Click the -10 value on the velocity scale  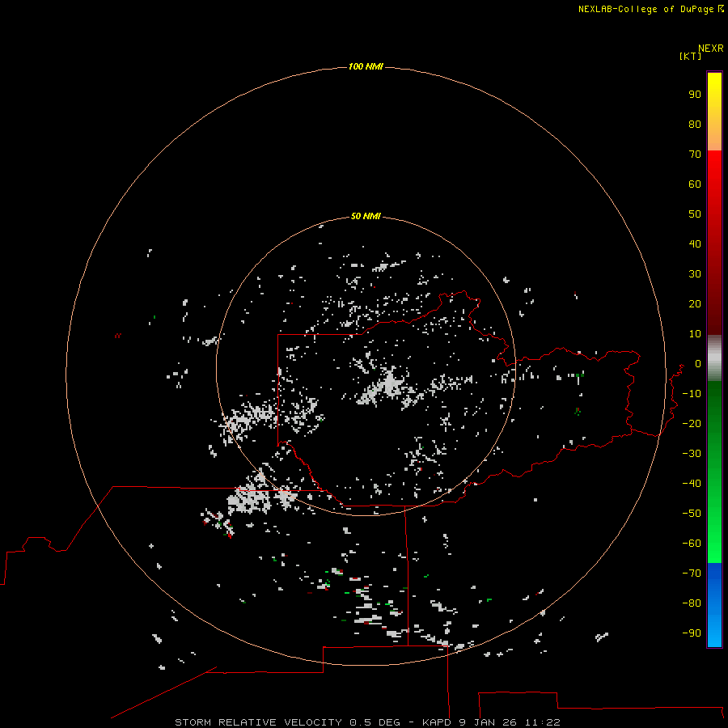(x=692, y=394)
